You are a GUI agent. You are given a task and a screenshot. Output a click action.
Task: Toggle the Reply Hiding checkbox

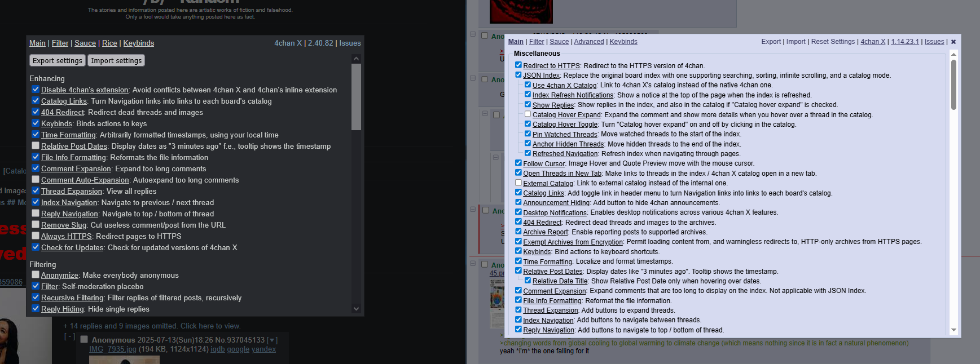pos(36,308)
